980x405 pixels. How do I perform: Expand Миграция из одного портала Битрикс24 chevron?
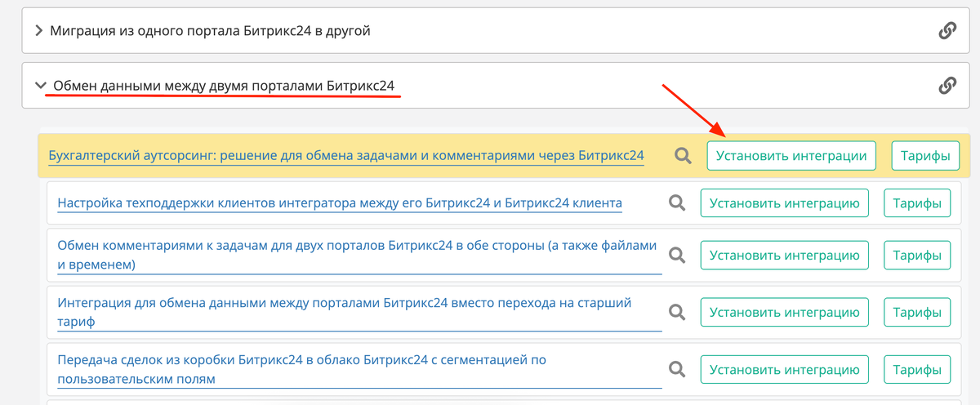(x=38, y=31)
